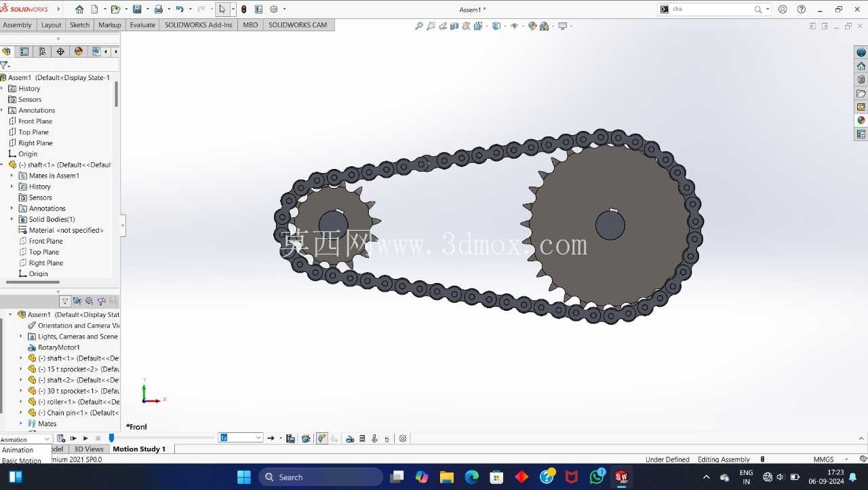Click Zoom to Fit in the heads-up toolbar
This screenshot has height=490, width=868.
[419, 26]
